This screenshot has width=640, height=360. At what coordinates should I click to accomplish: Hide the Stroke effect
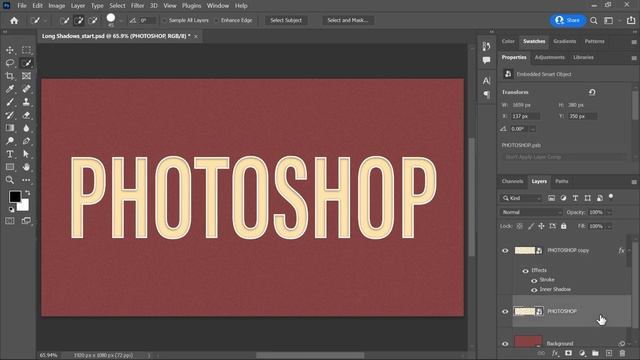coord(534,280)
